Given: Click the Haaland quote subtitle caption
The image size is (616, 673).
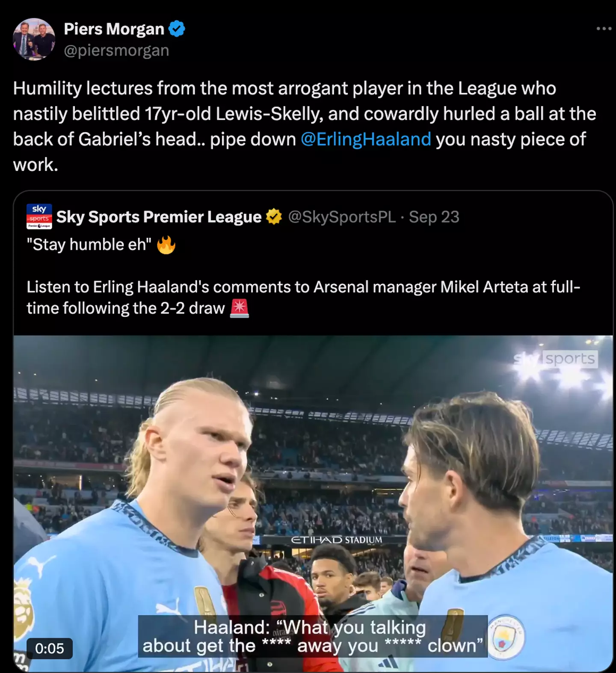Looking at the screenshot, I should (x=312, y=636).
